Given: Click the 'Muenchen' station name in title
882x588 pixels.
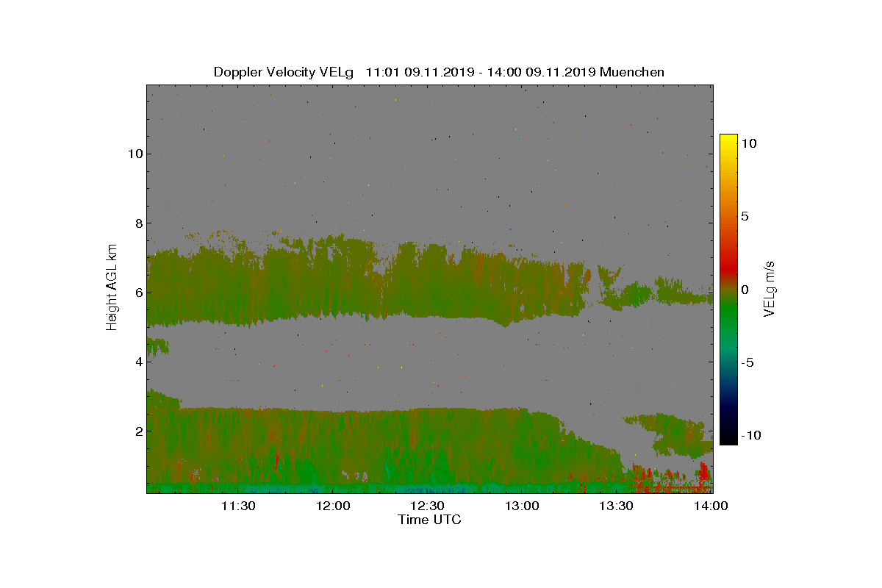Looking at the screenshot, I should pyautogui.click(x=632, y=72).
